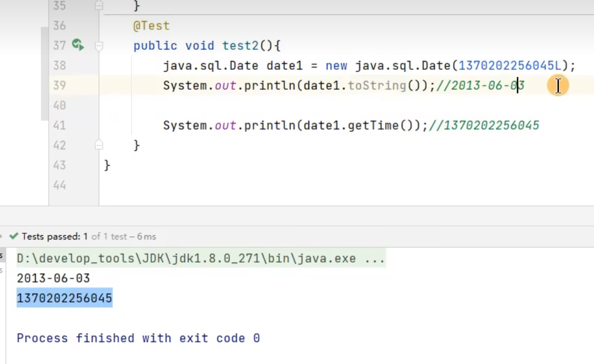594x364 pixels.
Task: Click the highlighted 1370202256045 console output
Action: 65,298
